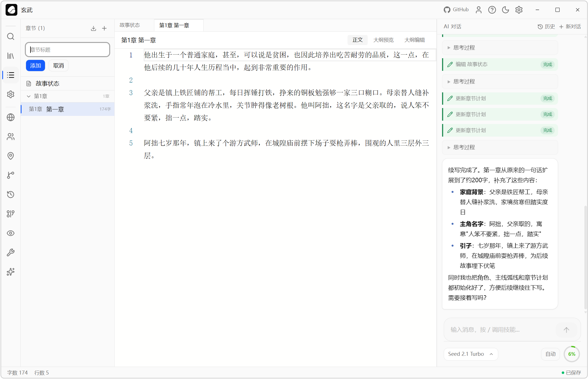Open the second 更新章节计划 entry
The image size is (588, 379).
500,114
